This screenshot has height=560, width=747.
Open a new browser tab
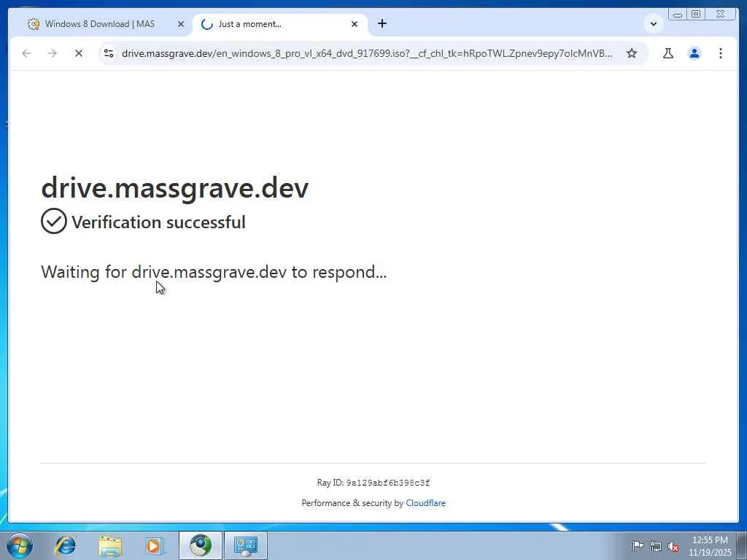[x=382, y=23]
